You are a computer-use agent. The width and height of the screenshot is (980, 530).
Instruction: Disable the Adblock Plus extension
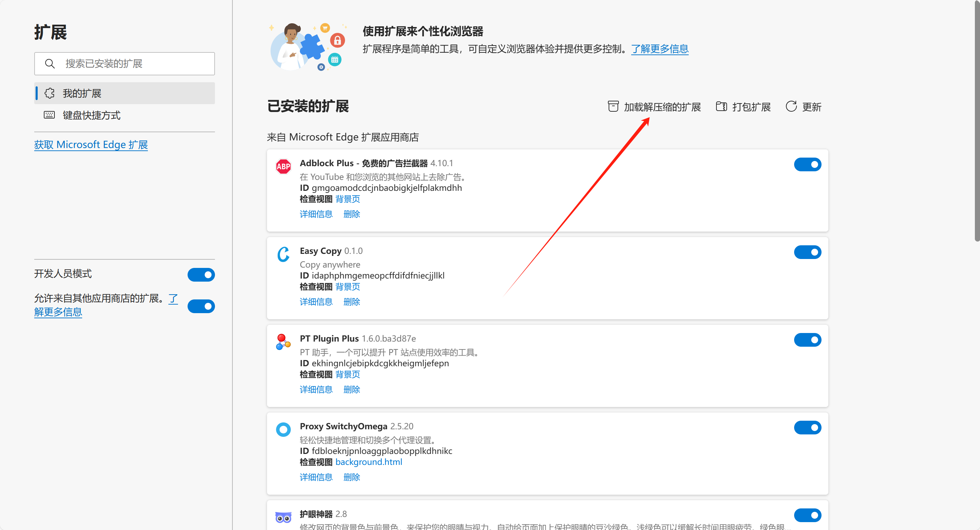click(808, 164)
